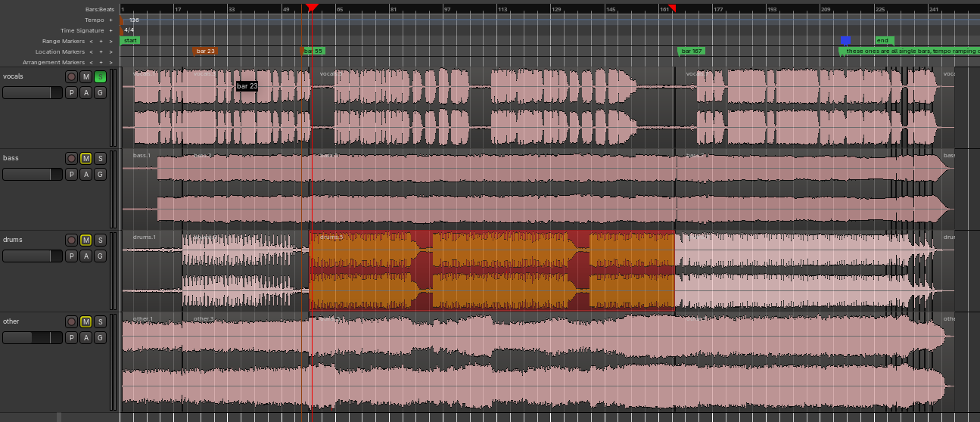Open bass track automation menu (A)
This screenshot has height=422, width=980.
(86, 174)
